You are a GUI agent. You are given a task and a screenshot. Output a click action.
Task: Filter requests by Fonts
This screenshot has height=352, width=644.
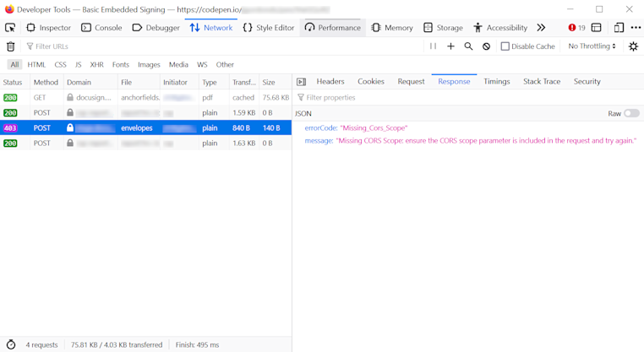pyautogui.click(x=121, y=64)
